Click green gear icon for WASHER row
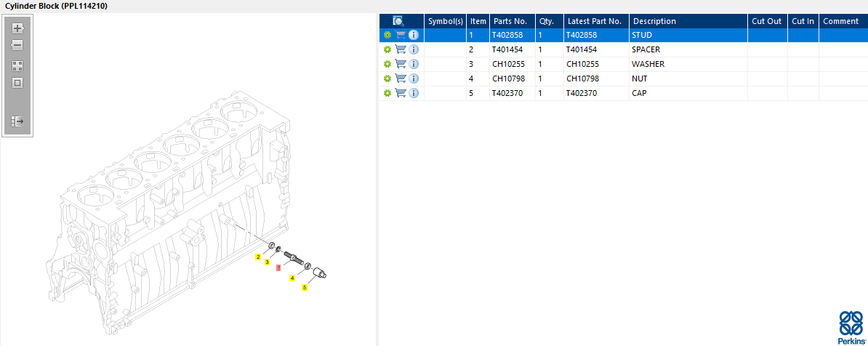 point(387,64)
